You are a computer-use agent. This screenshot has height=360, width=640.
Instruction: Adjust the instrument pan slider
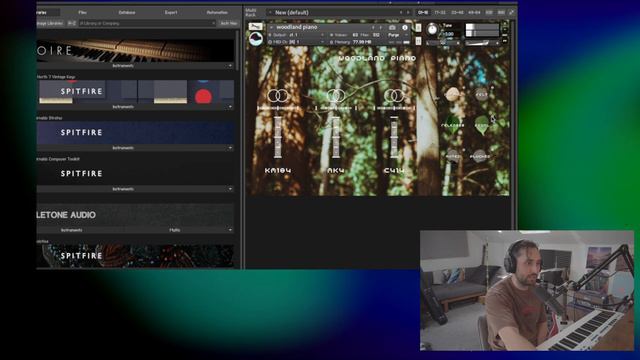tap(443, 43)
